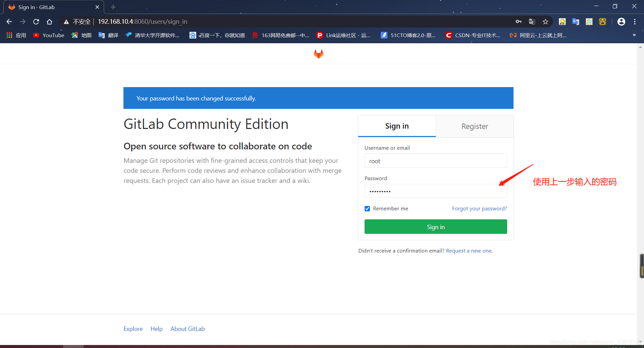This screenshot has width=644, height=348.
Task: Open the 163网易免费邮 bookmark
Action: (281, 35)
